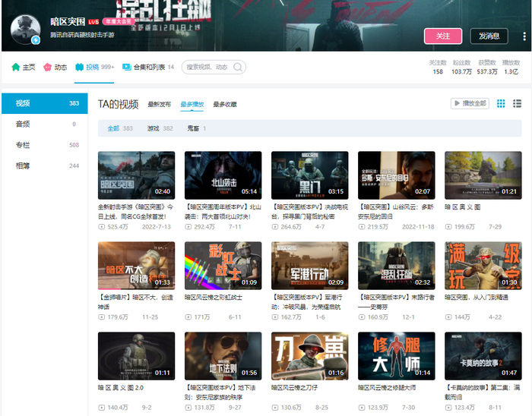The image size is (532, 416).
Task: Sort videos by 最多收藏
Action: (x=225, y=104)
